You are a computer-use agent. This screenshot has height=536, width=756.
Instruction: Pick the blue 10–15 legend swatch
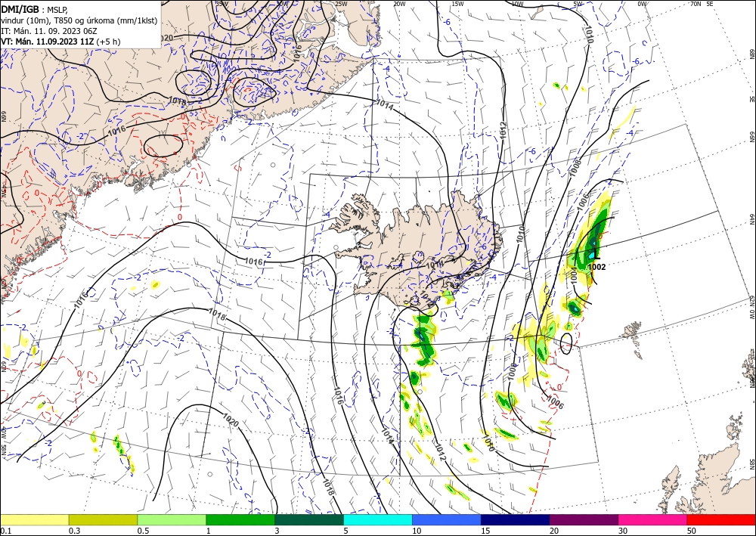tap(447, 519)
